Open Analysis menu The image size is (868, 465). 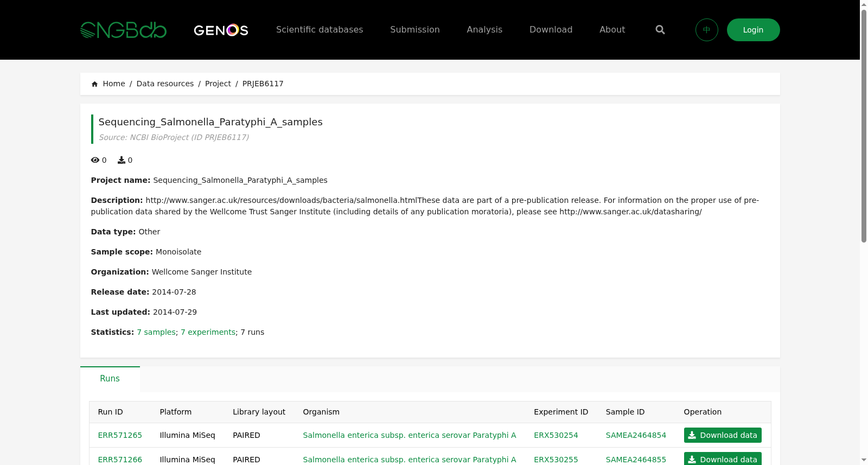[x=484, y=30]
